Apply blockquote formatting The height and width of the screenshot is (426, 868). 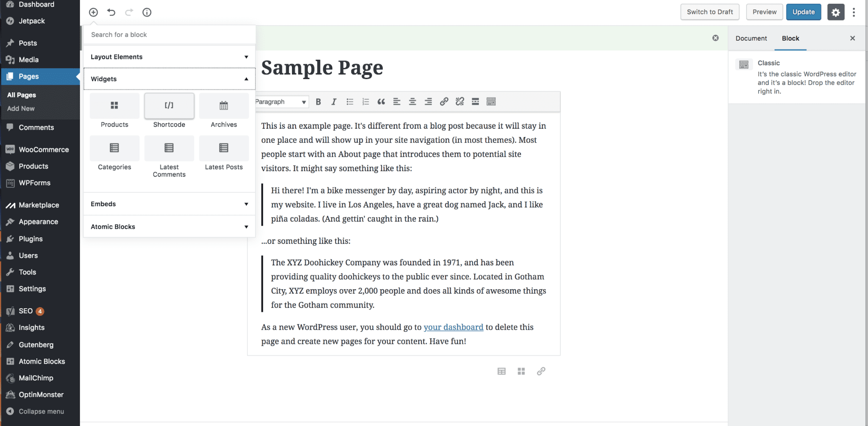[x=381, y=101]
